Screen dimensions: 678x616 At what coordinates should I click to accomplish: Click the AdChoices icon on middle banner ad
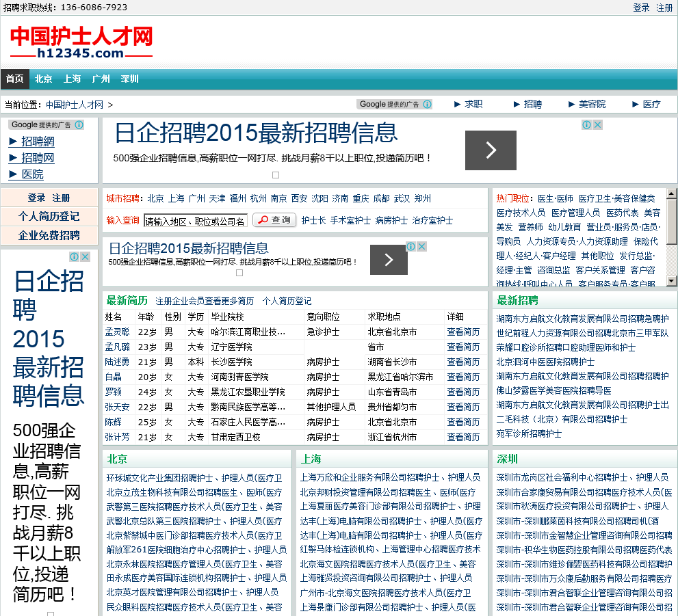(411, 247)
